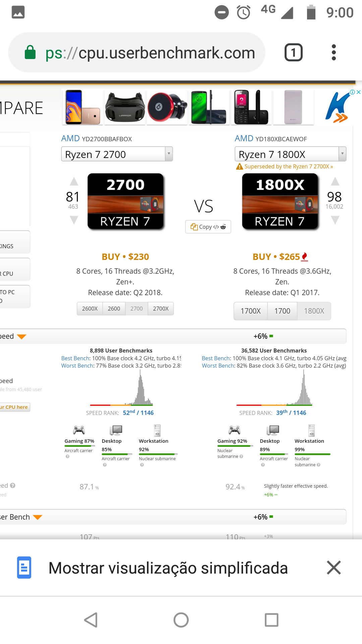Click the Copy comparison button
This screenshot has height=644, width=362.
tap(208, 227)
